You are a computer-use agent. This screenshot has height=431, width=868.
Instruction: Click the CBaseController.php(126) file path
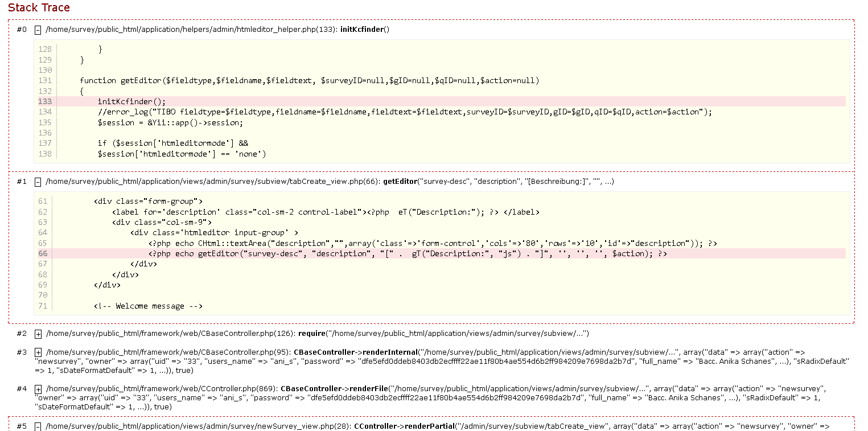[170, 334]
